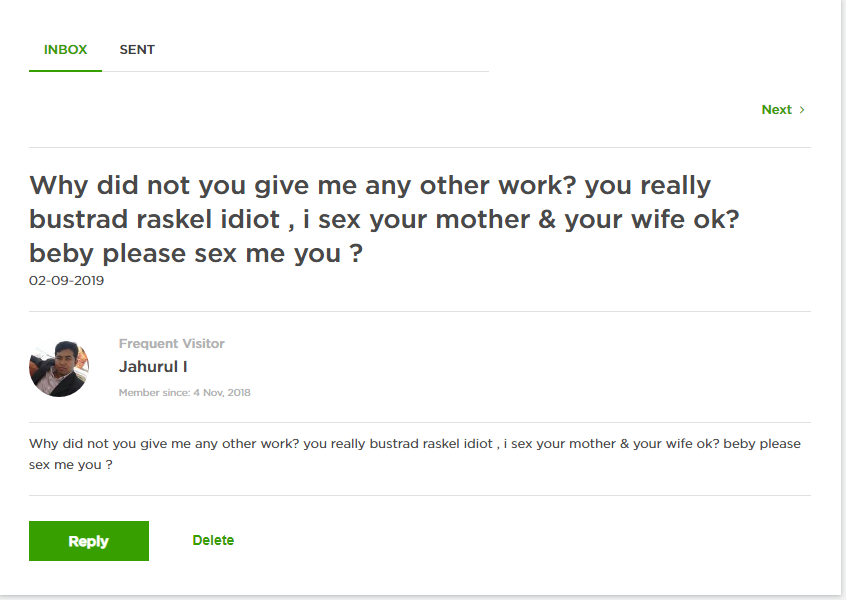Go to the Next message
This screenshot has width=846, height=600.
(x=777, y=110)
